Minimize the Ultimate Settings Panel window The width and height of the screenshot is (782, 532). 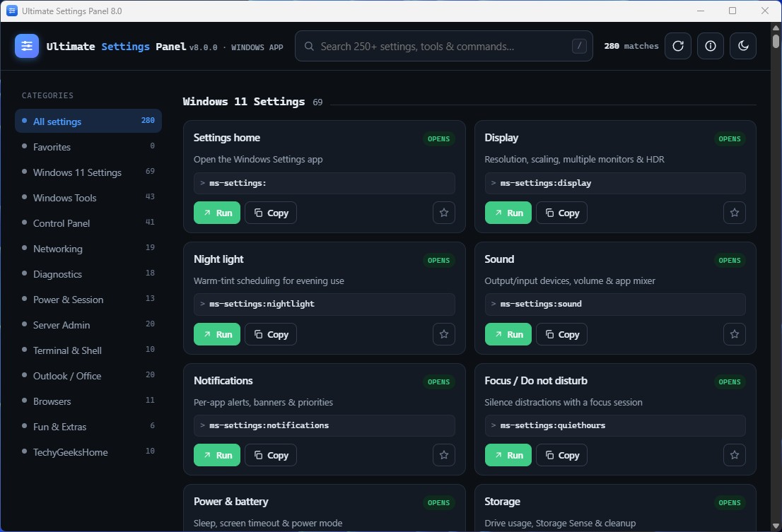700,11
